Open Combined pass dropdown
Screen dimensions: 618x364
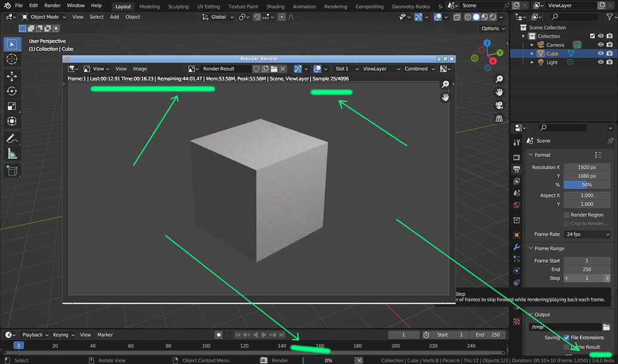click(419, 69)
